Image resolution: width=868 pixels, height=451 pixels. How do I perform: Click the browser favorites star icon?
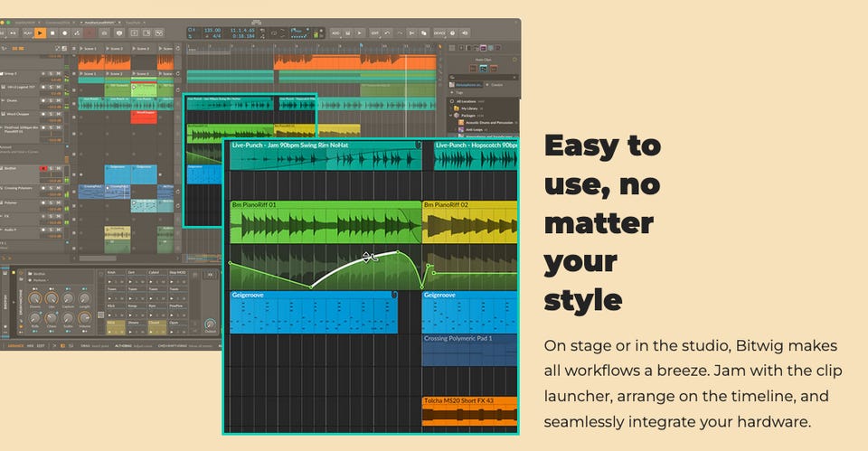514,60
